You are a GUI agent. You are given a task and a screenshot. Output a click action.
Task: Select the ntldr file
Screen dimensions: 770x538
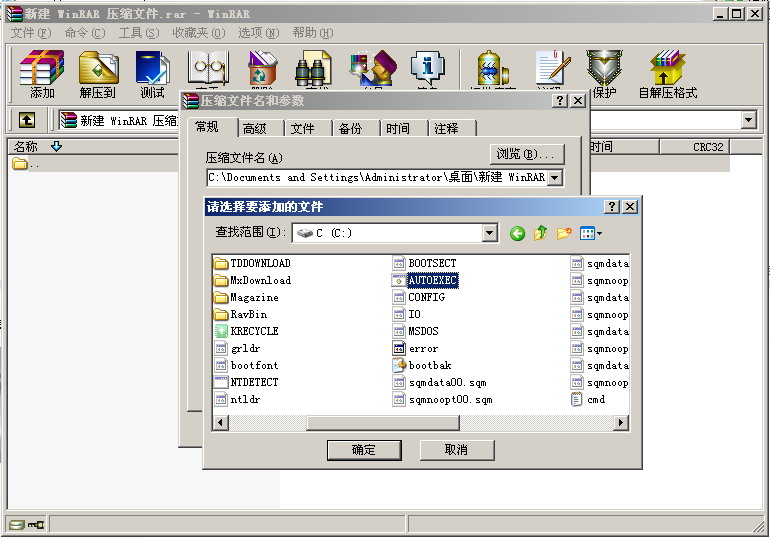point(238,400)
